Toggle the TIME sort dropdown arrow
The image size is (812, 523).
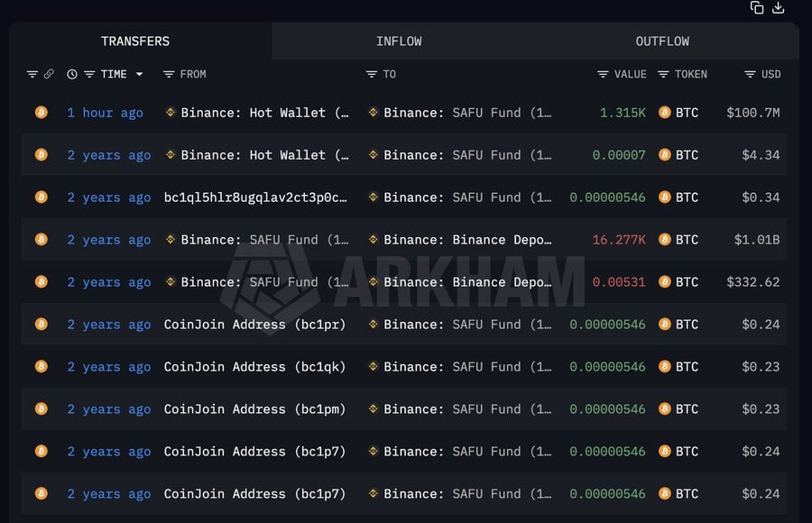pyautogui.click(x=139, y=74)
